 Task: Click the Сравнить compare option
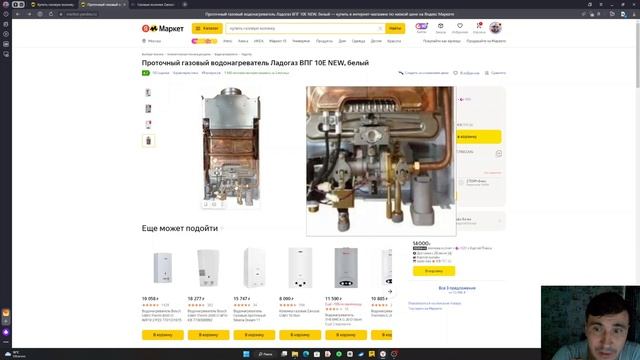coord(495,73)
